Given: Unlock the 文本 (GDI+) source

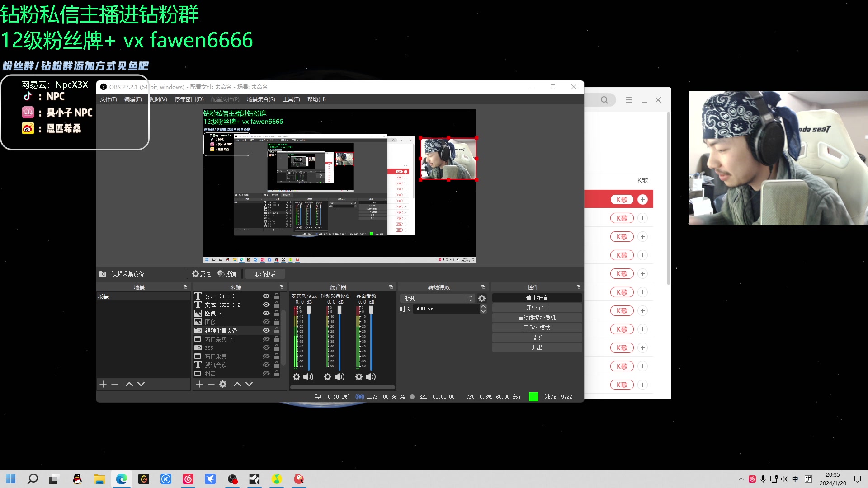Looking at the screenshot, I should 277,296.
